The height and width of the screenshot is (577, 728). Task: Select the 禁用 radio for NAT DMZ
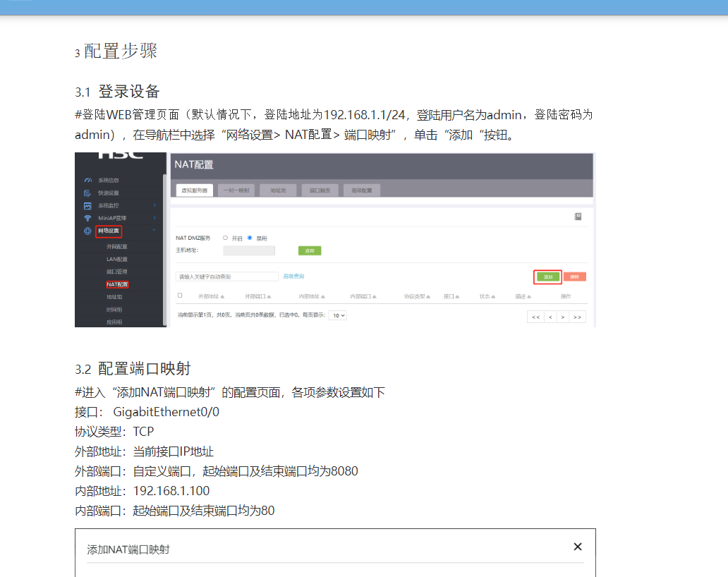(250, 238)
